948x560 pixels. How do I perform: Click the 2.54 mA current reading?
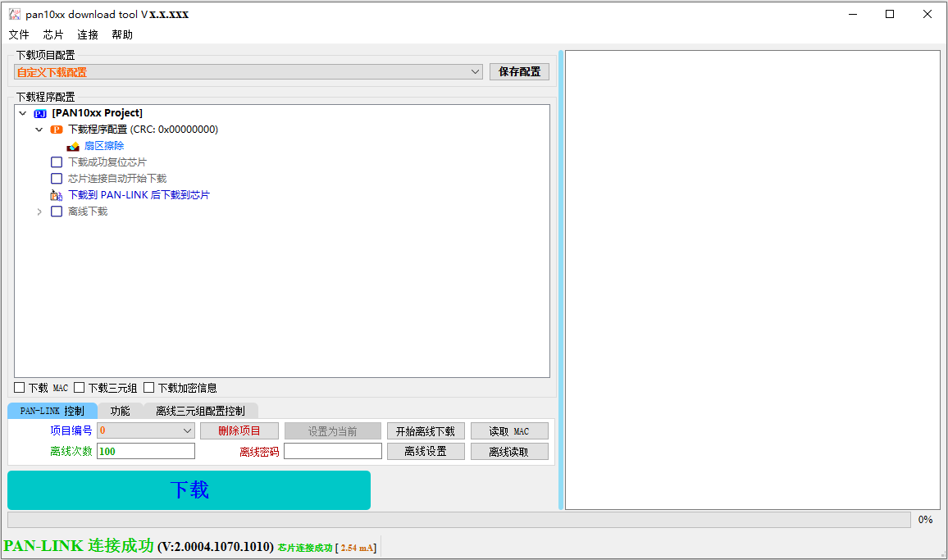tap(357, 548)
